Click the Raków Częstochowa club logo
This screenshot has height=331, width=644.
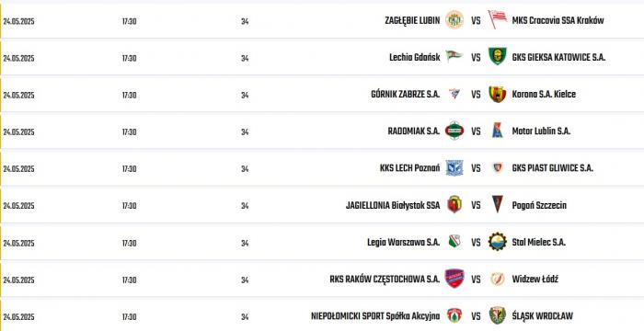(x=454, y=279)
